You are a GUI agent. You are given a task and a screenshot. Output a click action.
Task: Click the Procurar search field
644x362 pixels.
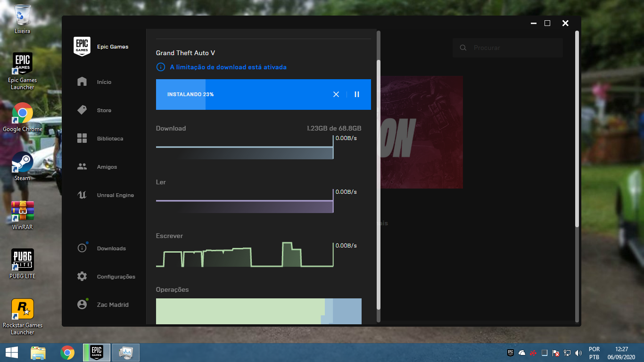[x=508, y=48]
